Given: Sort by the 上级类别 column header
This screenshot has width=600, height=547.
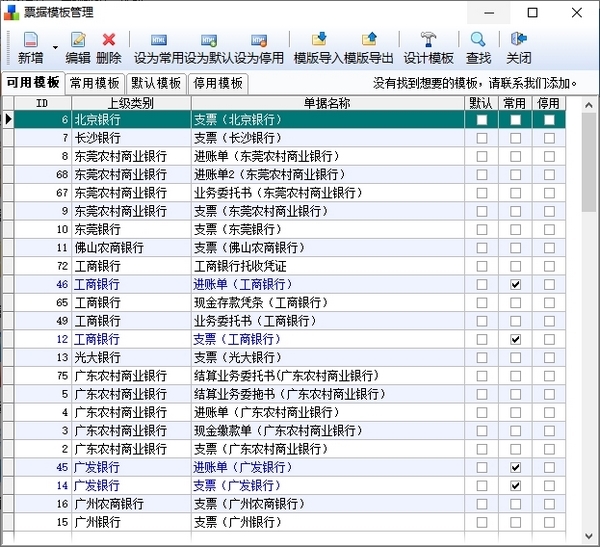Looking at the screenshot, I should tap(131, 103).
